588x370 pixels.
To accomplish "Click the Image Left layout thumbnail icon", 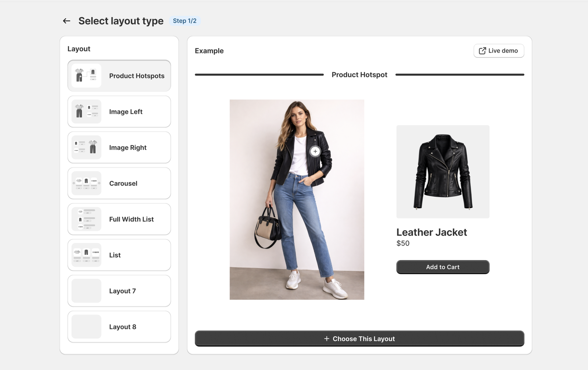I will click(86, 111).
